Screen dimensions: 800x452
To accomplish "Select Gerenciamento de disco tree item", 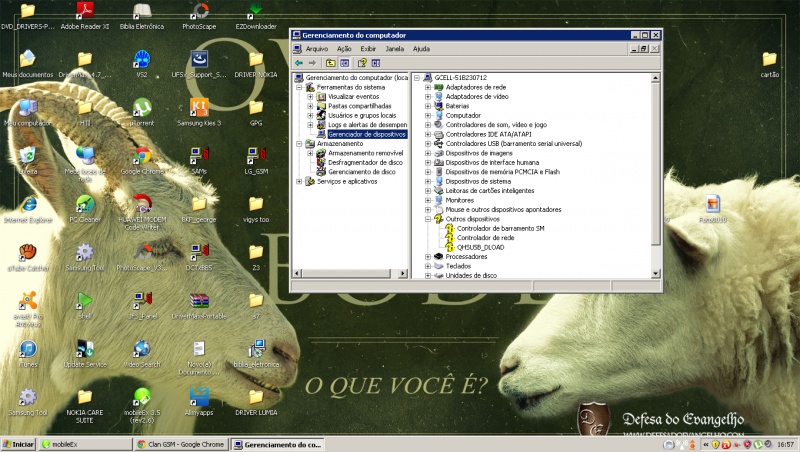I will pyautogui.click(x=362, y=172).
